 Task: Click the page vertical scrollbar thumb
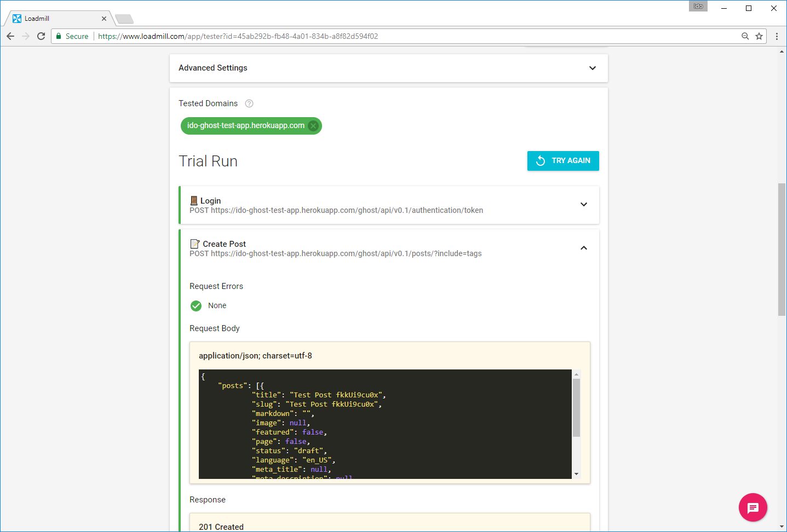tap(782, 250)
